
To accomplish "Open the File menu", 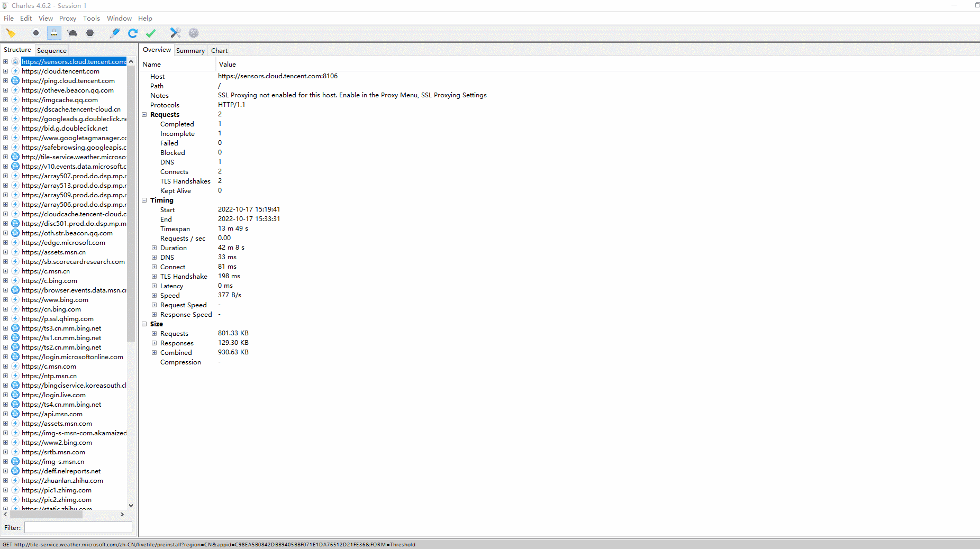I will (9, 18).
